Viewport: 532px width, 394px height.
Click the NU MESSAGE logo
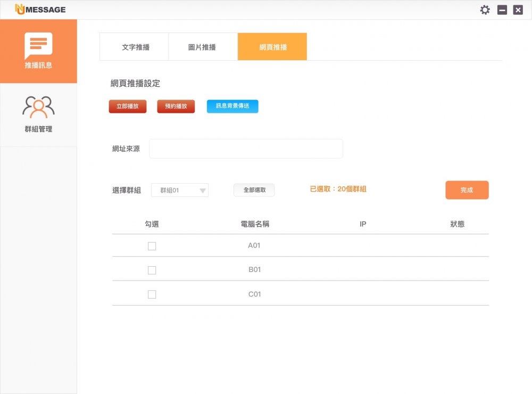tap(40, 10)
